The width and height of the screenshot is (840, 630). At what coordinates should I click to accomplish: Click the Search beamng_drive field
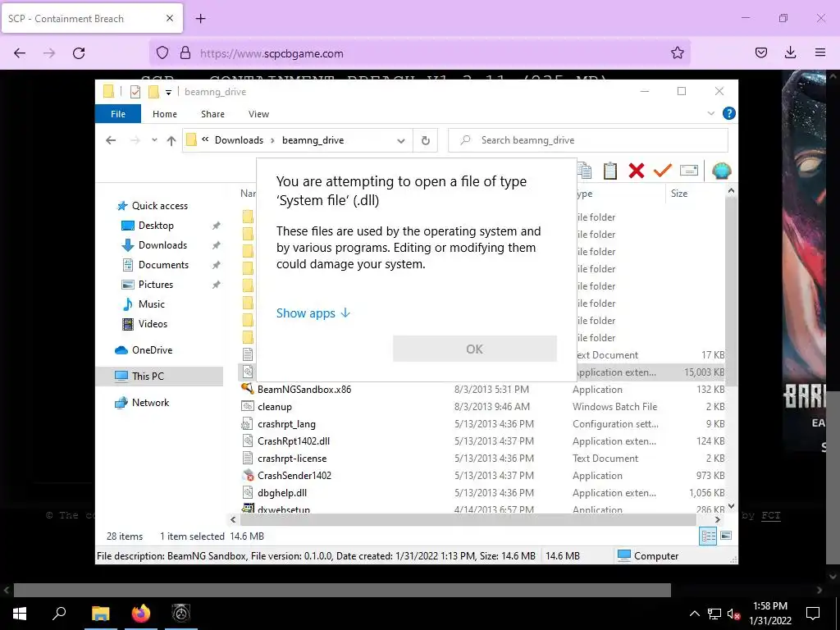(x=588, y=140)
